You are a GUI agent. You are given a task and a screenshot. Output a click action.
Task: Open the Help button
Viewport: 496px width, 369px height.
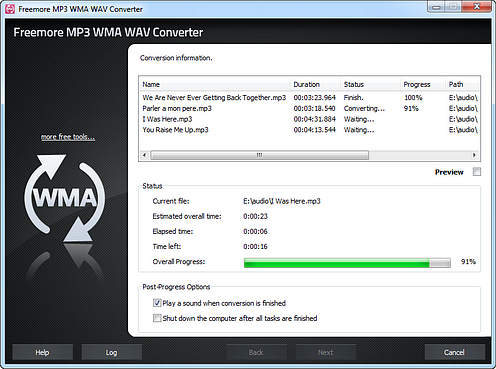(x=42, y=352)
